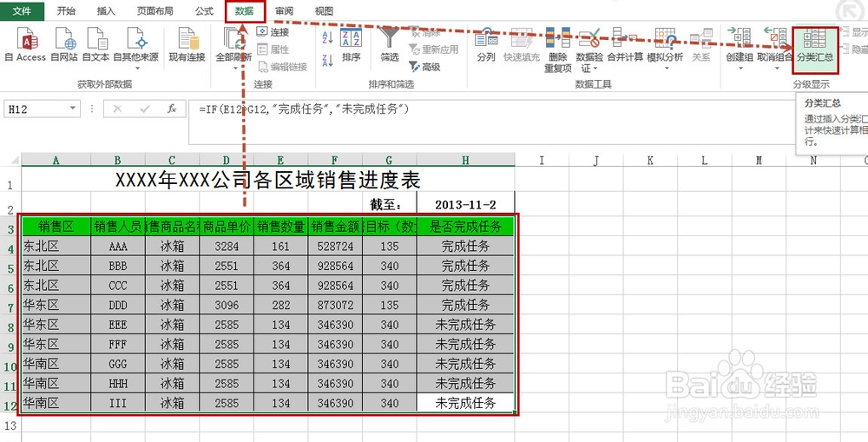Open the 公式 ribbon tab
Screen dimensions: 868x442
pos(204,10)
